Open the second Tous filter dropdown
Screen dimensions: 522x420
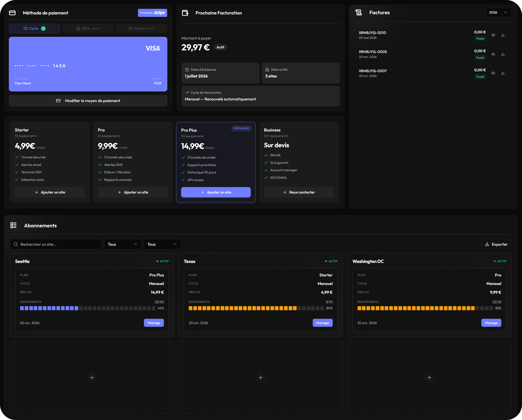tap(162, 244)
